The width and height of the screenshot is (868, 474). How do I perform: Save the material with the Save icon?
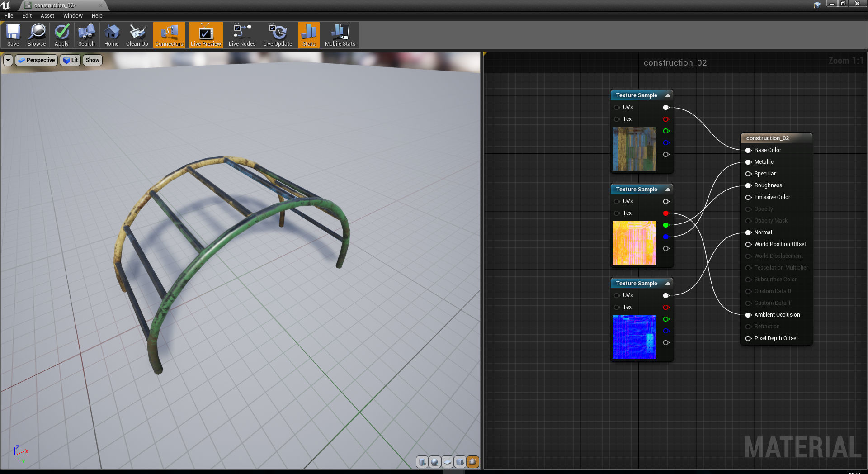tap(13, 35)
